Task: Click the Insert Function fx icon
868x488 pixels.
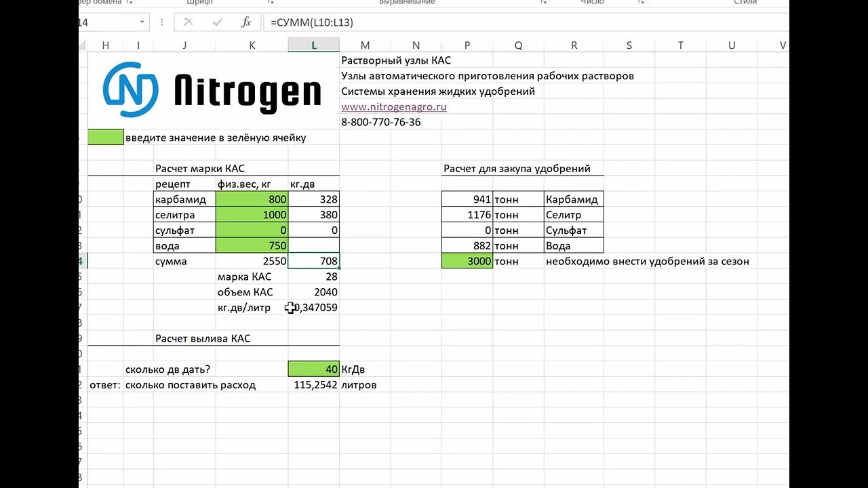Action: pyautogui.click(x=247, y=22)
